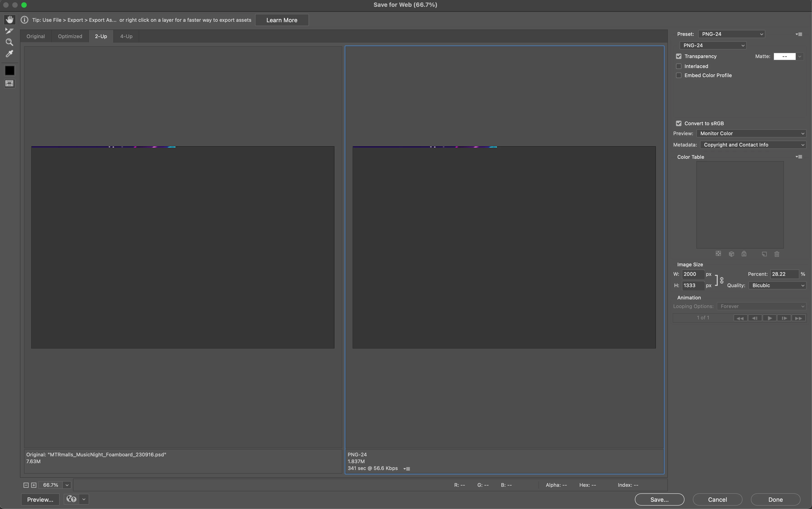812x509 pixels.
Task: Open the Color Table palette menu
Action: point(799,157)
